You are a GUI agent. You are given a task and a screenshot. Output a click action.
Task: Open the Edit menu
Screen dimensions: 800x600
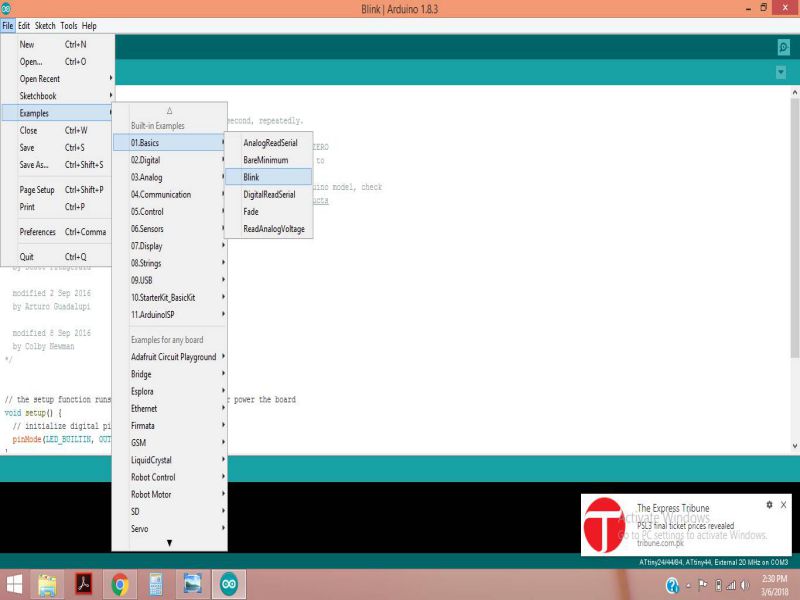24,26
